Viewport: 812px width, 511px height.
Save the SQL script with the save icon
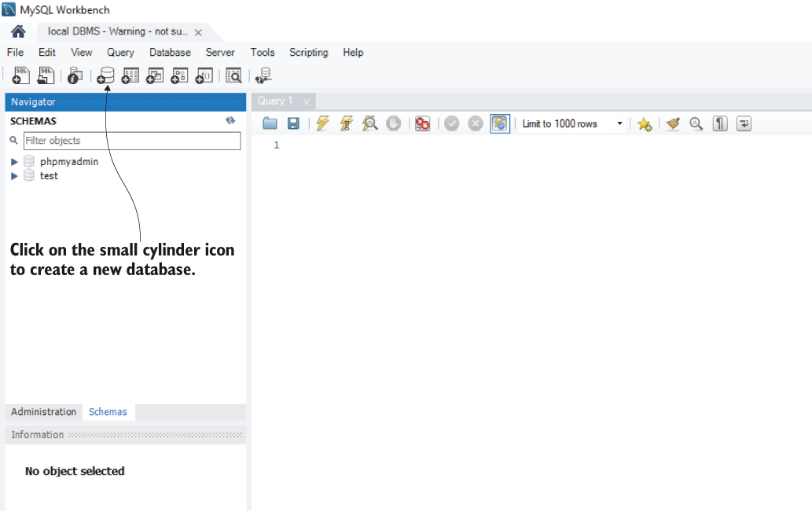293,123
